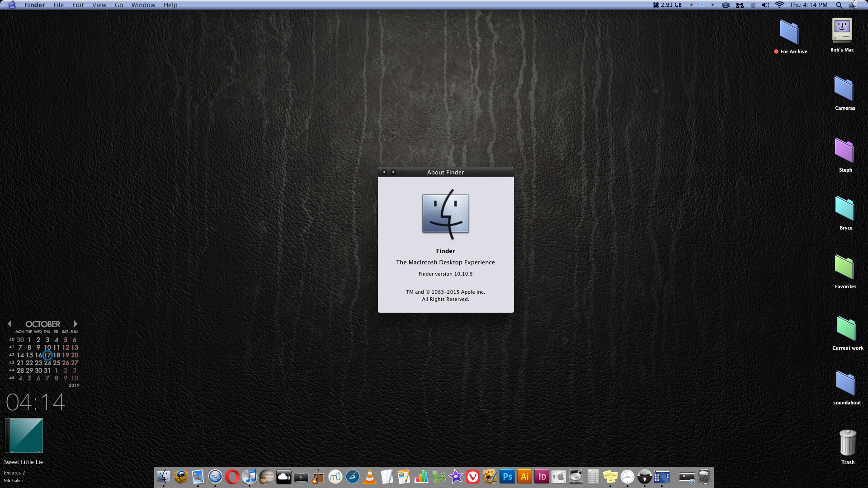Click date 31 in the calendar widget

(x=47, y=371)
